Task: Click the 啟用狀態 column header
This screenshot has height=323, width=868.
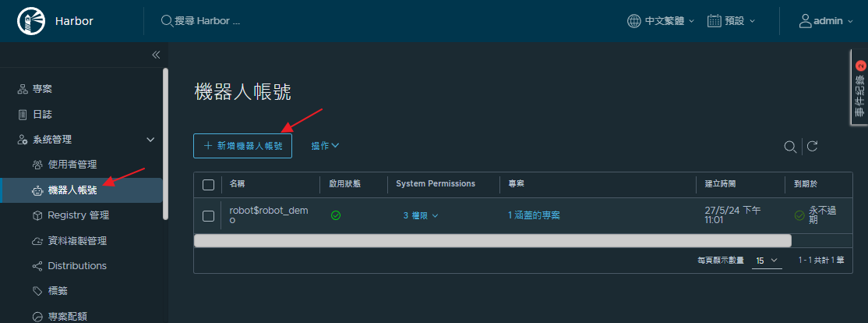Action: tap(345, 184)
